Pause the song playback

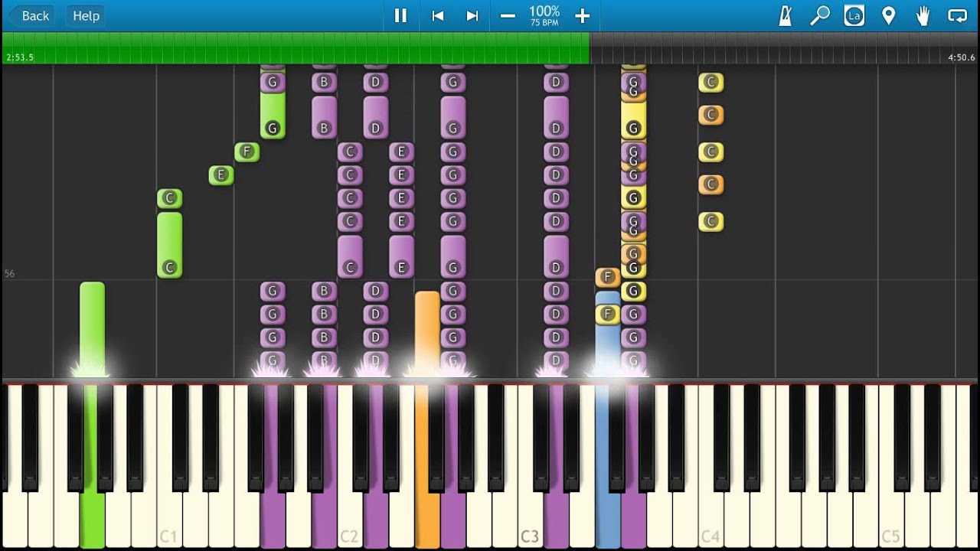coord(400,15)
